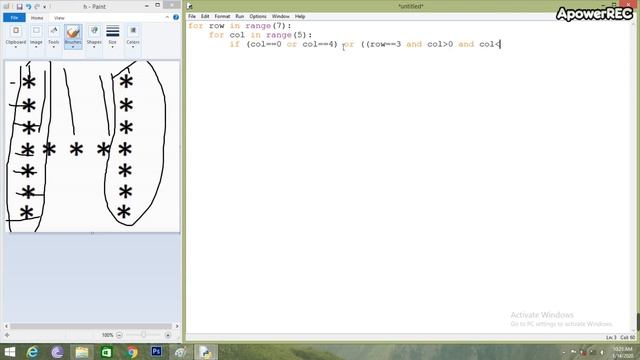Click the code line 'for col in range(5):'

tap(260, 35)
